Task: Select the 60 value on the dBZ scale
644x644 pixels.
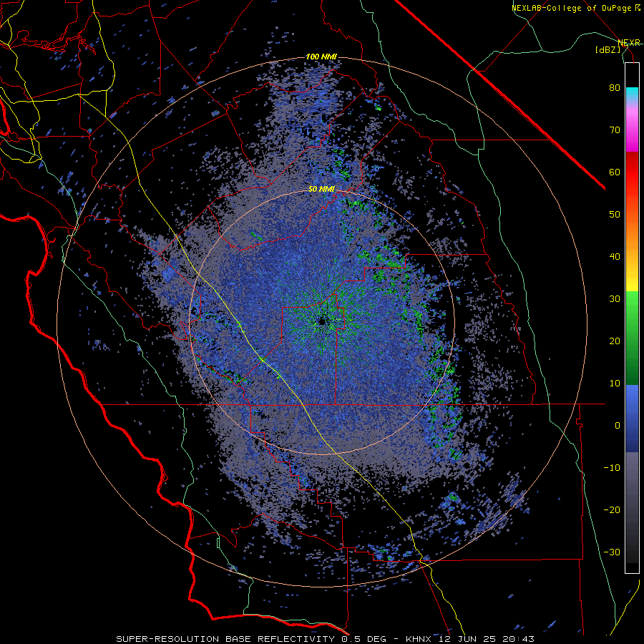Action: click(615, 172)
